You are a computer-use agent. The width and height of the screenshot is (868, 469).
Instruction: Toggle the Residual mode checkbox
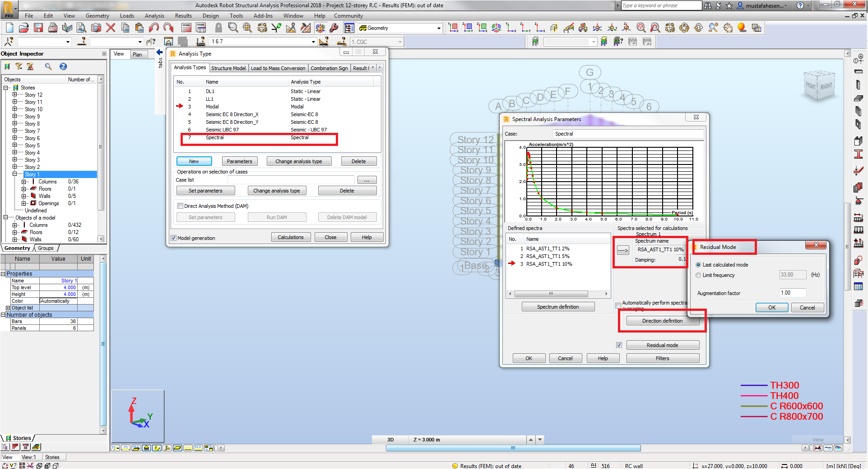point(619,345)
